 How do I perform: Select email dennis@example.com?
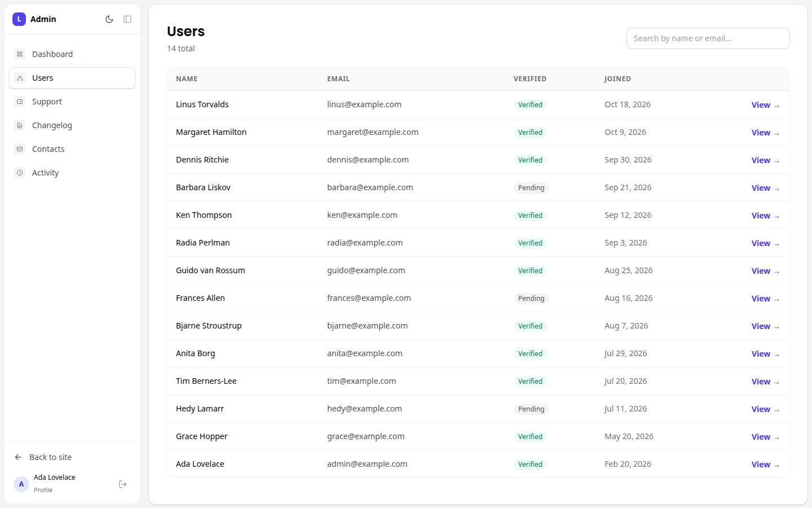click(368, 160)
